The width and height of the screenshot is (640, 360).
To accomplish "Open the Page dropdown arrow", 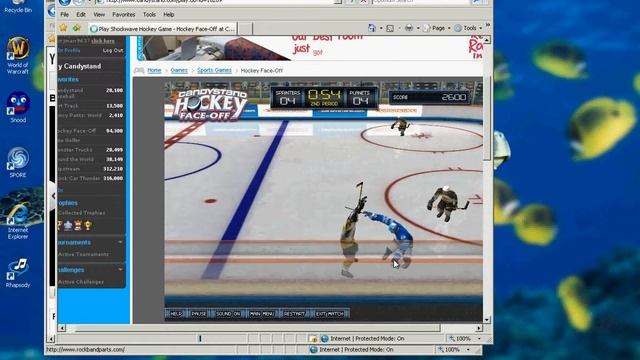I will (x=449, y=28).
